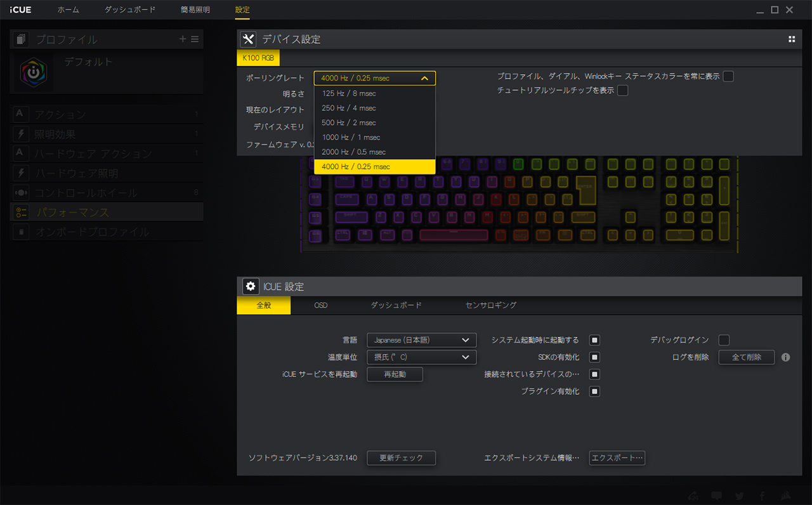Select オンボードプロファイル in the sidebar
This screenshot has width=812, height=505.
(x=107, y=232)
